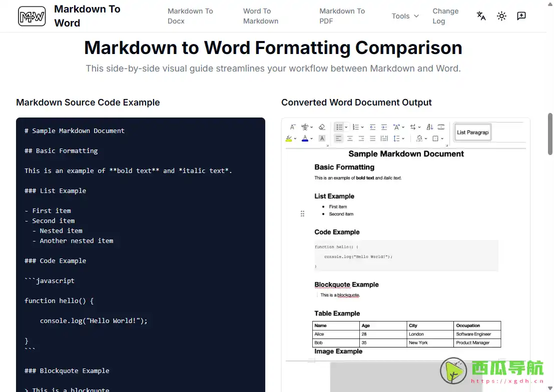Go to Markdown To Word home title
554x392 pixels.
[87, 16]
